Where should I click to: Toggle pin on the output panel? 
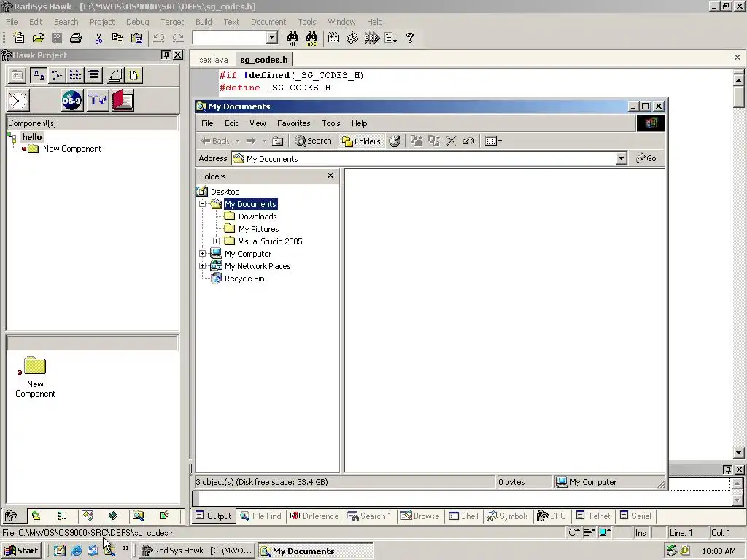[727, 470]
